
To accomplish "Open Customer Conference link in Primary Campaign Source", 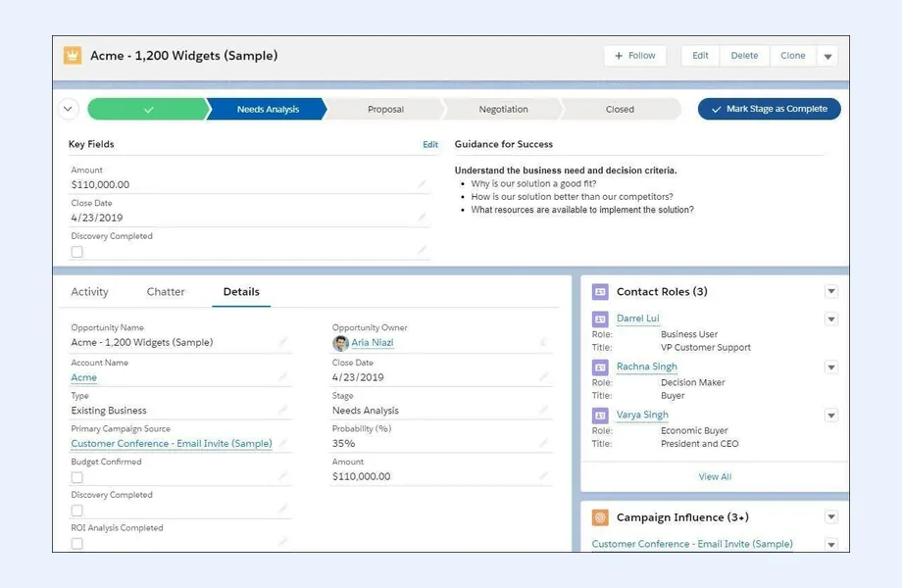I will (172, 444).
